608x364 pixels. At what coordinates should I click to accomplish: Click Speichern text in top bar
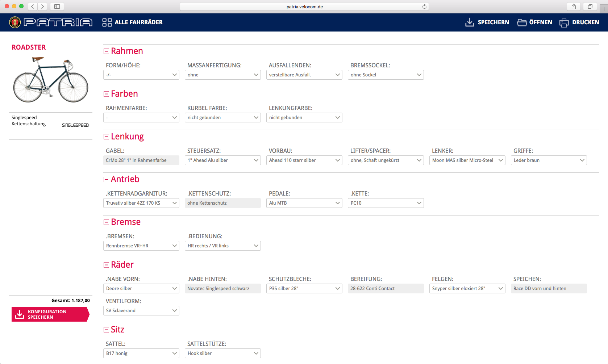[x=494, y=22]
